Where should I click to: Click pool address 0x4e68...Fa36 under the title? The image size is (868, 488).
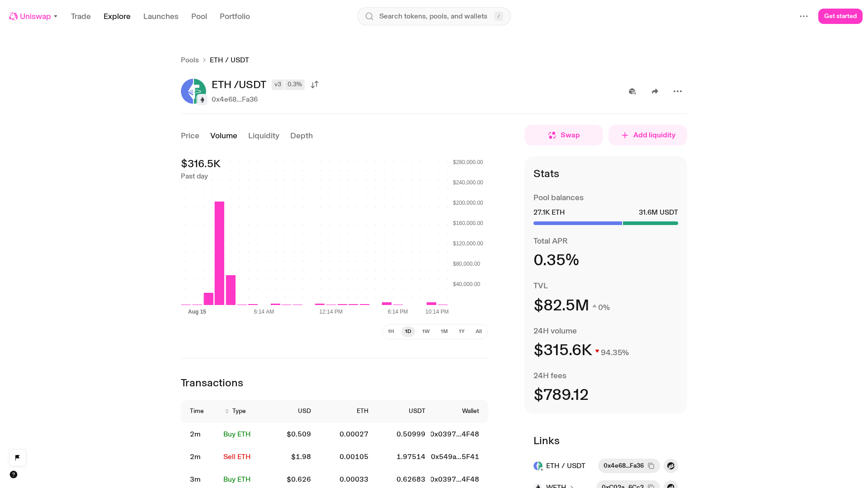pos(235,99)
